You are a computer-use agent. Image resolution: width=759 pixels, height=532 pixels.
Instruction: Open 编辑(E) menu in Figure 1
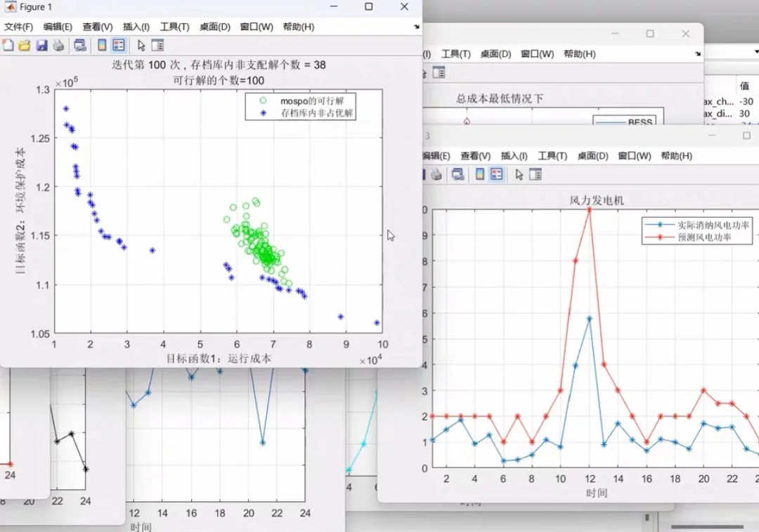tap(58, 27)
